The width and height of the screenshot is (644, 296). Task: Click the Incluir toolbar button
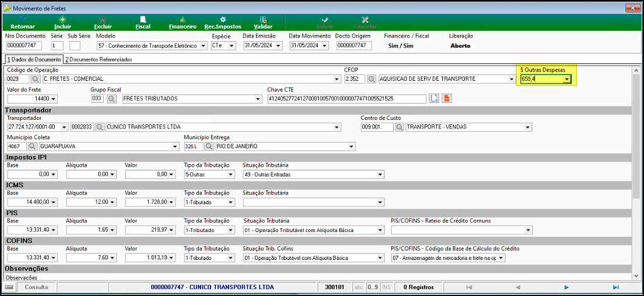tap(62, 23)
